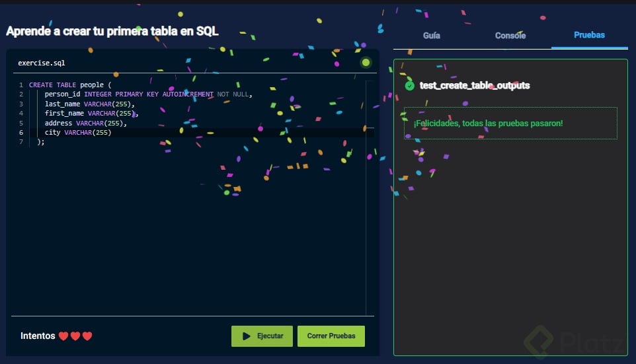This screenshot has width=636, height=364.
Task: Switch to the Guía tab
Action: point(431,36)
